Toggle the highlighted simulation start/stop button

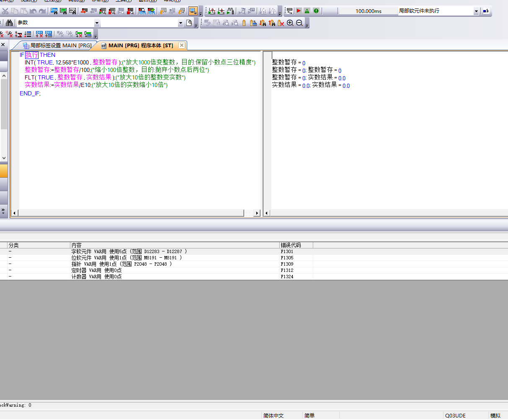(x=193, y=11)
